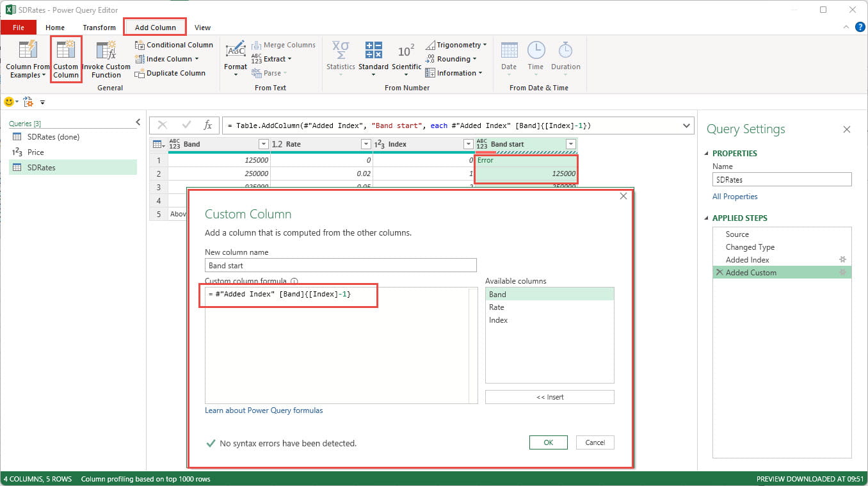Open gear settings for Added Index step
Screen dimensions: 868x486
(x=843, y=260)
